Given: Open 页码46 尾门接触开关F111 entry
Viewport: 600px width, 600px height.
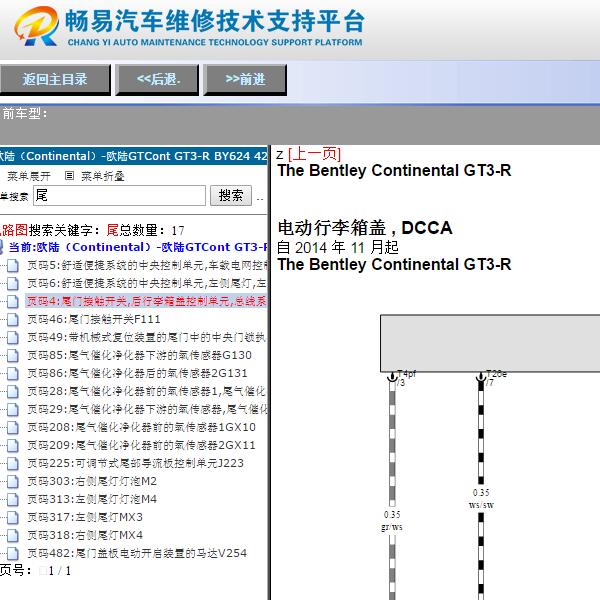Looking at the screenshot, I should pyautogui.click(x=94, y=319).
